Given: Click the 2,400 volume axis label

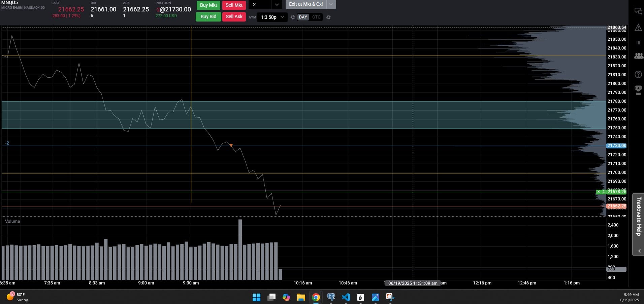Looking at the screenshot, I should point(613,225).
